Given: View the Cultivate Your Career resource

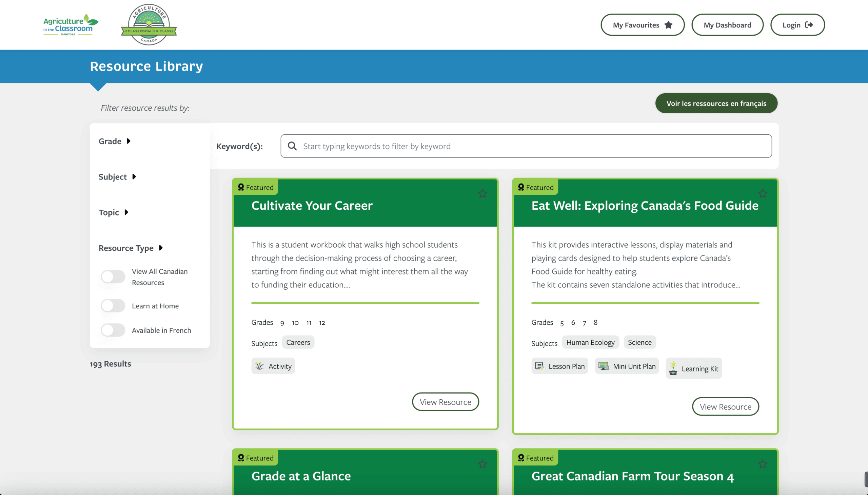Looking at the screenshot, I should coord(445,402).
